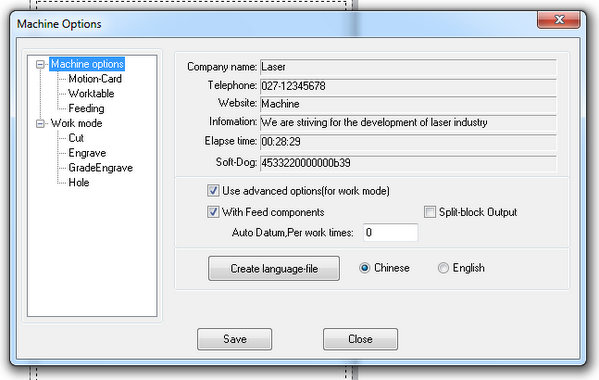599x380 pixels.
Task: Select the Hole tree item
Action: tap(79, 183)
